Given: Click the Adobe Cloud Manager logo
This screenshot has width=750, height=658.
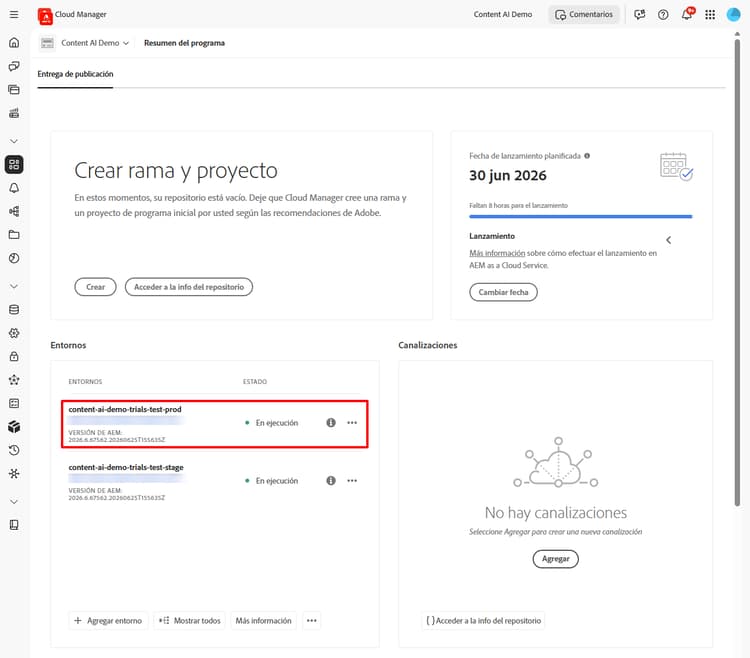Looking at the screenshot, I should 45,15.
